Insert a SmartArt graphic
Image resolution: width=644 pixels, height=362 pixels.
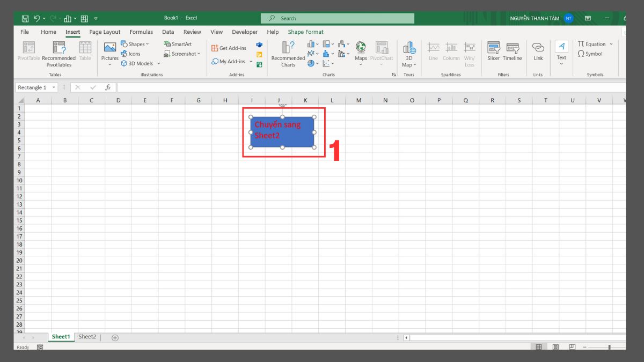[x=178, y=43]
